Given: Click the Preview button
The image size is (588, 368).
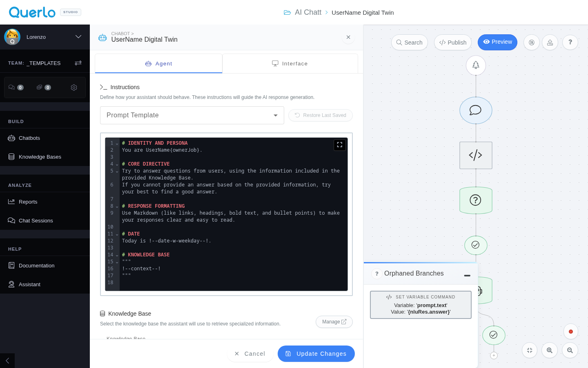Looking at the screenshot, I should pyautogui.click(x=497, y=42).
